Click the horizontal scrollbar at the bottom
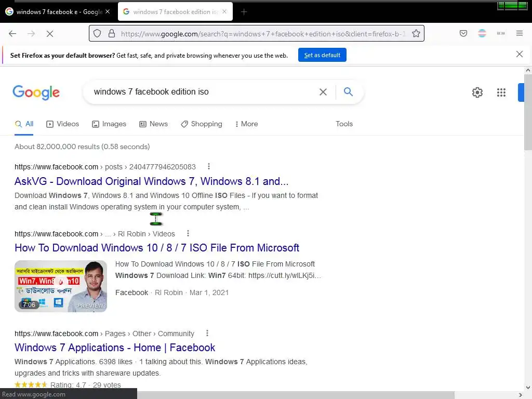The height and width of the screenshot is (399, 532). tap(295, 395)
